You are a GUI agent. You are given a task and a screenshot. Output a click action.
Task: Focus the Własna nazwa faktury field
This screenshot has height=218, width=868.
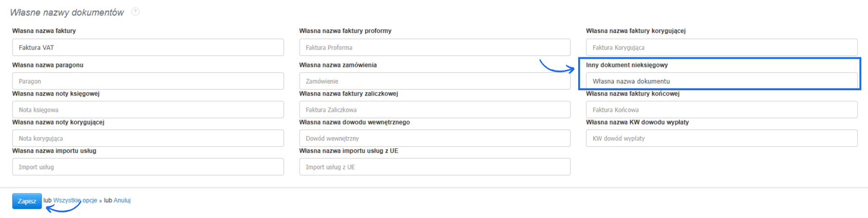coord(148,47)
